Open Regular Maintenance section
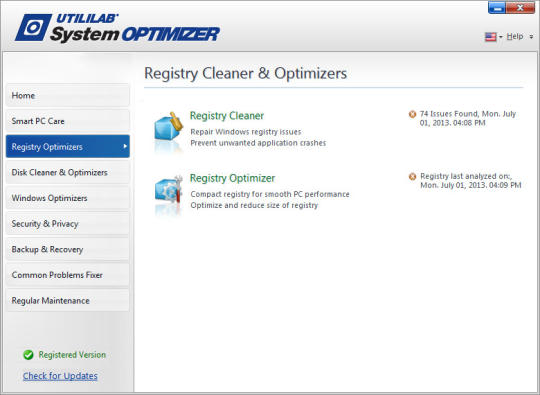Viewport: 540px width, 395px height. click(x=68, y=301)
